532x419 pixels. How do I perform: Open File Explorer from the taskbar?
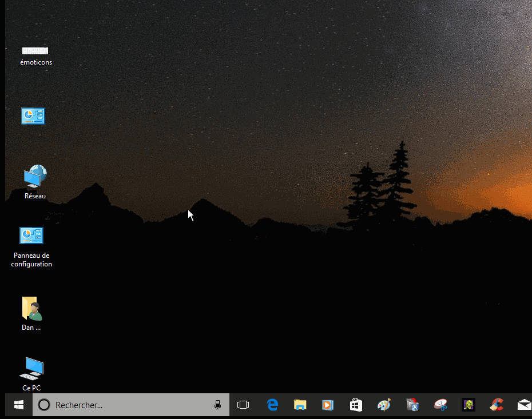300,405
